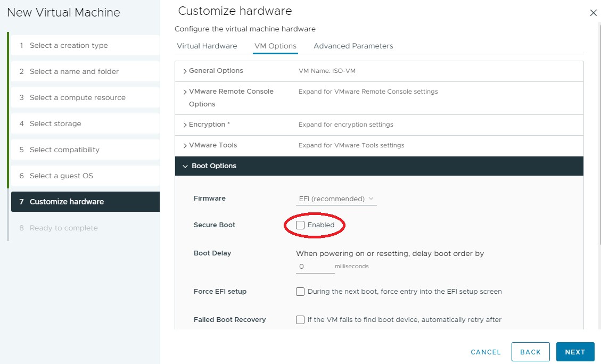Close the New Virtual Machine dialog
Image resolution: width=601 pixels, height=364 pixels.
(594, 13)
